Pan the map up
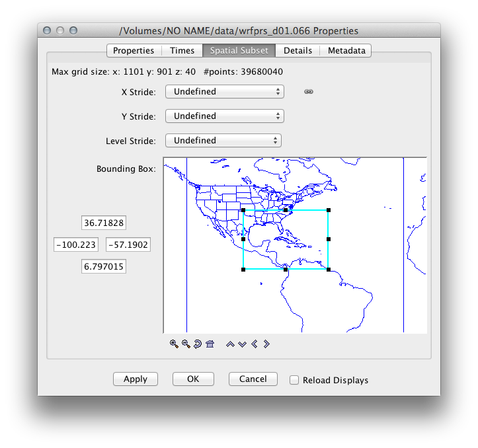Image resolution: width=478 pixels, height=448 pixels. click(x=230, y=344)
